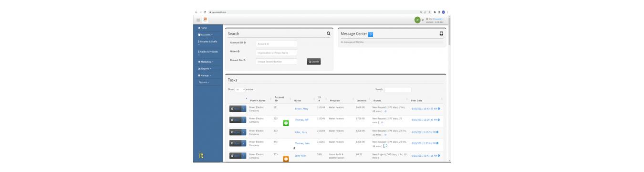Open speech bubble comment in Thomas, Jean status

pyautogui.click(x=385, y=146)
